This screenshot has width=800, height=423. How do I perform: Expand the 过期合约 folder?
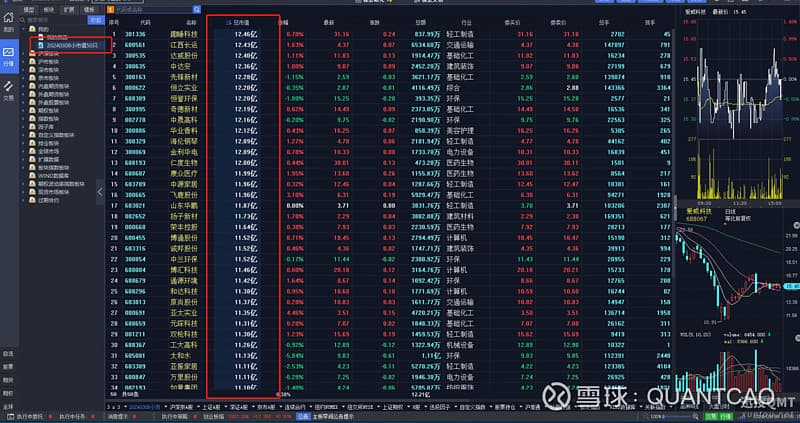(x=24, y=200)
